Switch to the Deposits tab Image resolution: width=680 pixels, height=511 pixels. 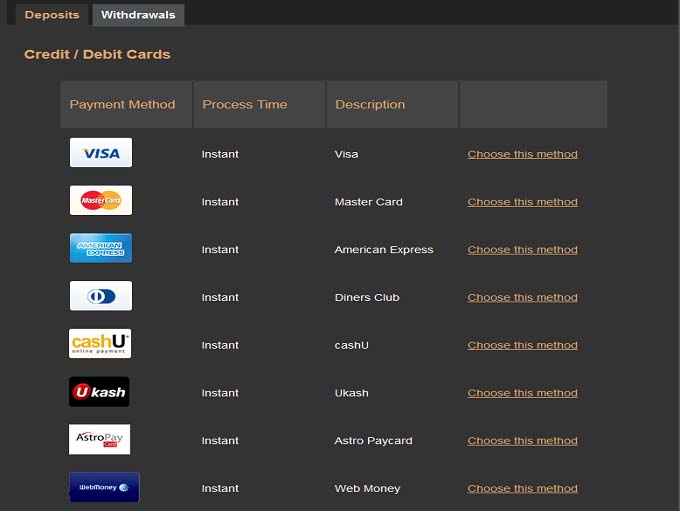tap(52, 15)
